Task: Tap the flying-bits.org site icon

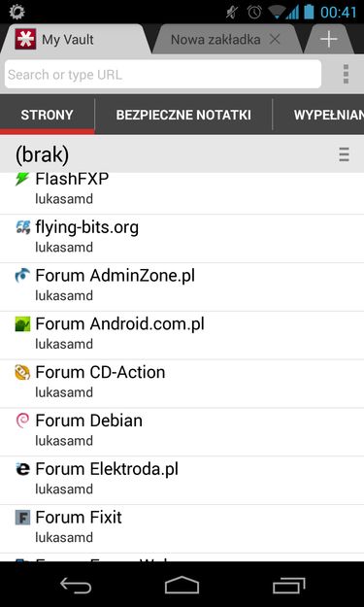Action: point(22,227)
